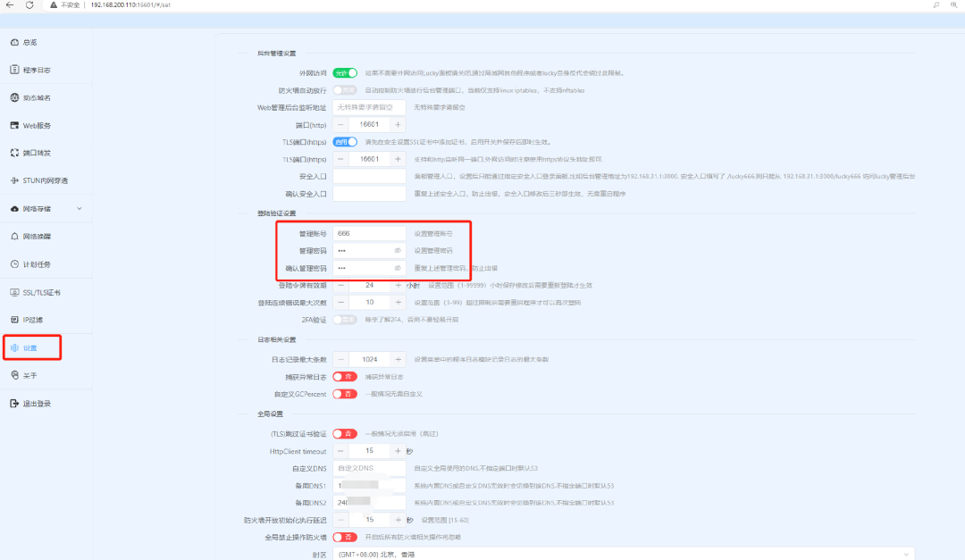Increase 登陆令牌有效期 hours with plus
The image size is (965, 560).
tap(399, 286)
